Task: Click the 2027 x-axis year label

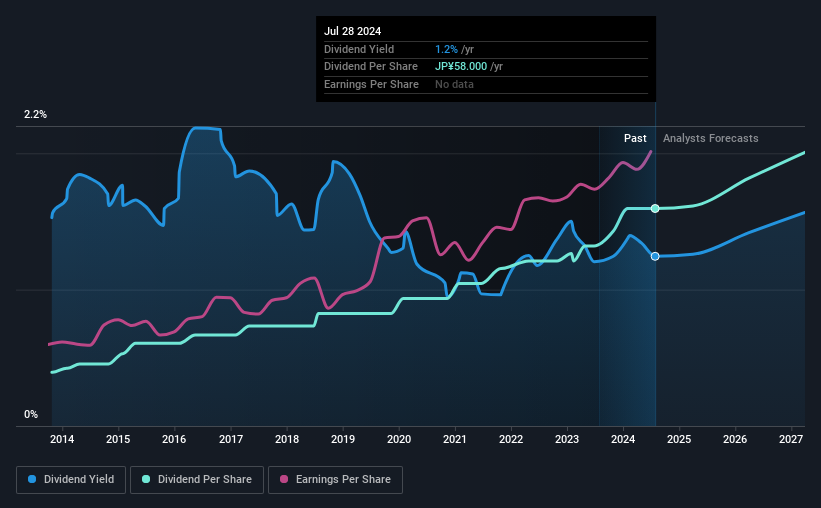Action: 791,439
